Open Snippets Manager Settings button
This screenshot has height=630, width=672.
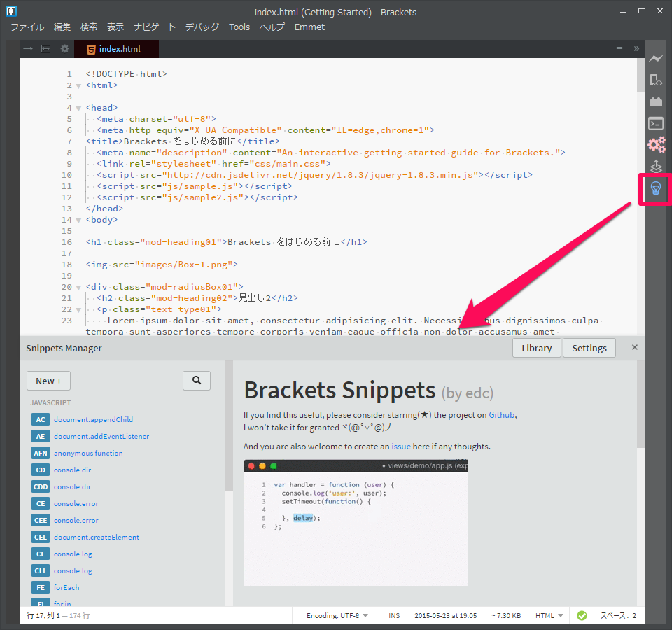(x=589, y=348)
